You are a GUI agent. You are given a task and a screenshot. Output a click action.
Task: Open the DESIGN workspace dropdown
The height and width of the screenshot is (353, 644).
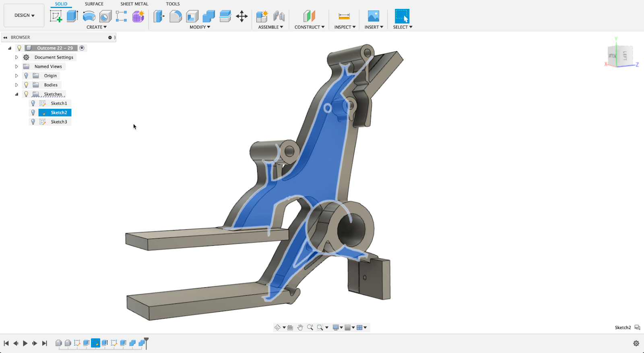(24, 15)
